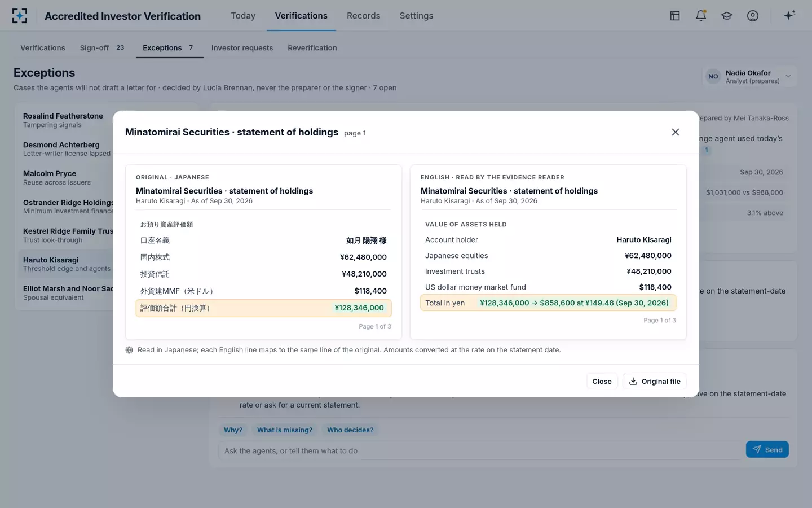The height and width of the screenshot is (508, 812).
Task: Open the Reverification sub-tab
Action: point(312,48)
